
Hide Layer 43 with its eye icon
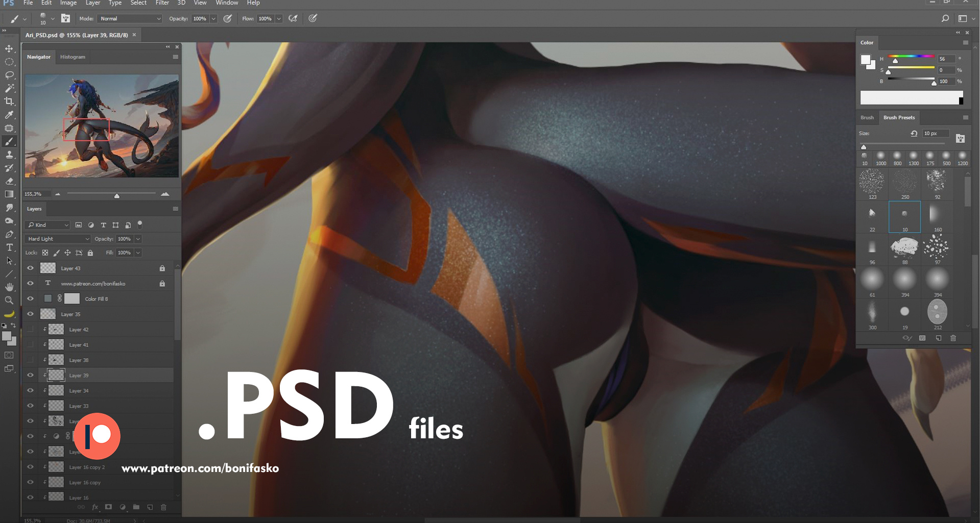coord(31,268)
